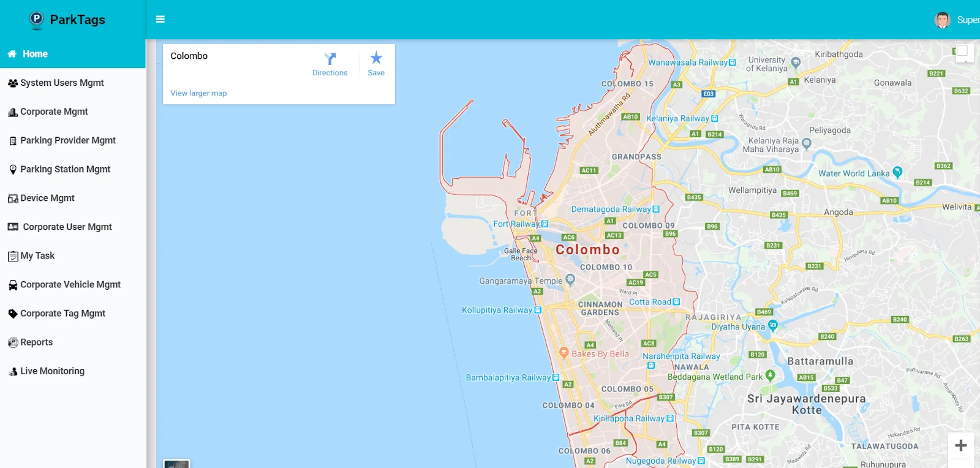Open System Users Mgmt menu
Image resolution: width=980 pixels, height=468 pixels.
62,83
